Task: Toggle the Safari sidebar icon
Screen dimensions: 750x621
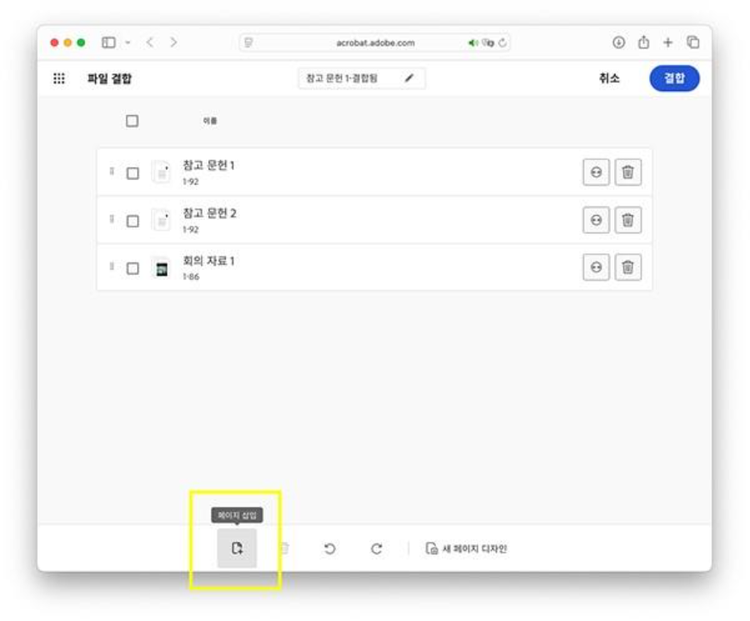Action: click(109, 43)
